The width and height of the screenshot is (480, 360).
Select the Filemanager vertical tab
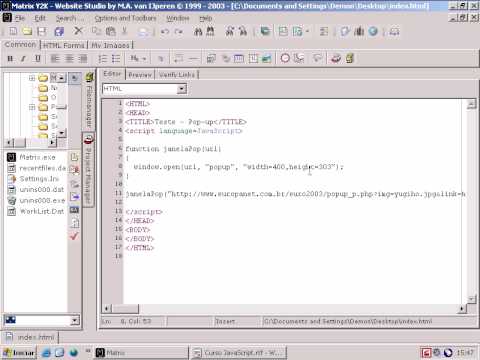pyautogui.click(x=89, y=101)
